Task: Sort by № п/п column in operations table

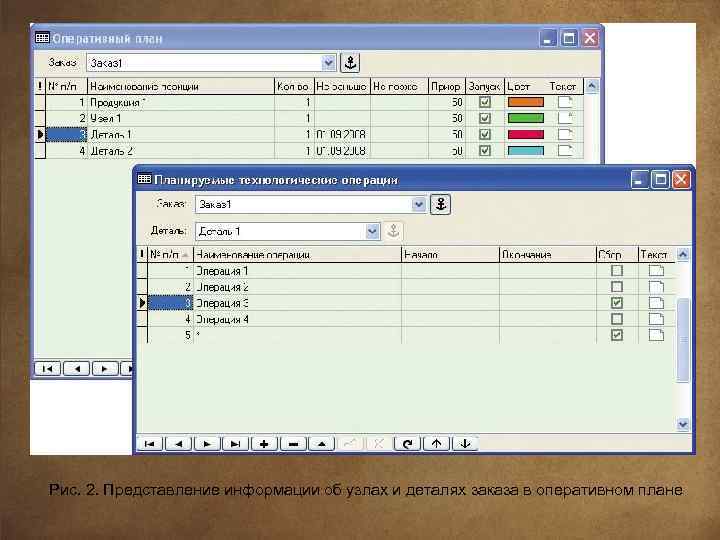Action: [169, 254]
